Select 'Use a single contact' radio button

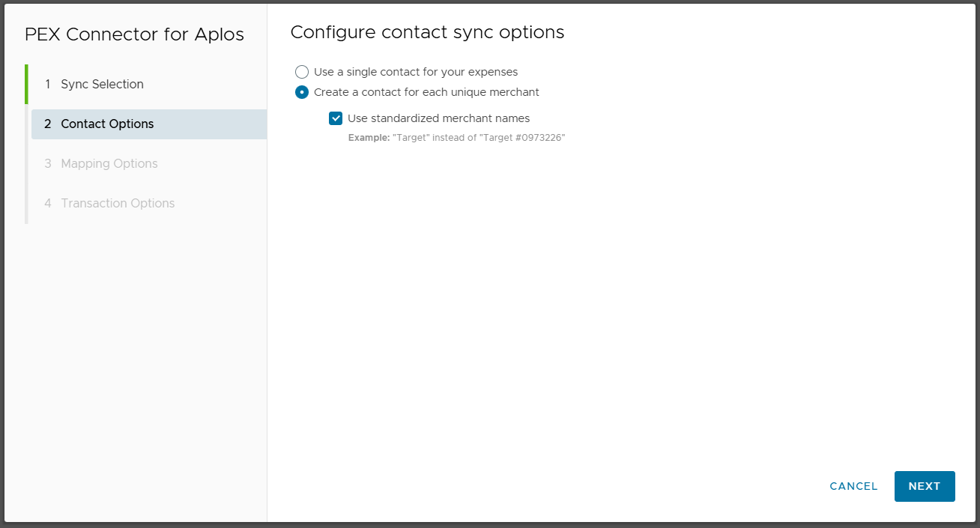(x=302, y=72)
